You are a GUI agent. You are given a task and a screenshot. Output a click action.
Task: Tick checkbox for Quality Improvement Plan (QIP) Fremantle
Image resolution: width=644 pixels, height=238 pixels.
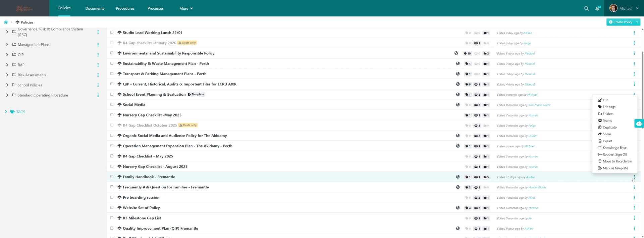point(112,228)
